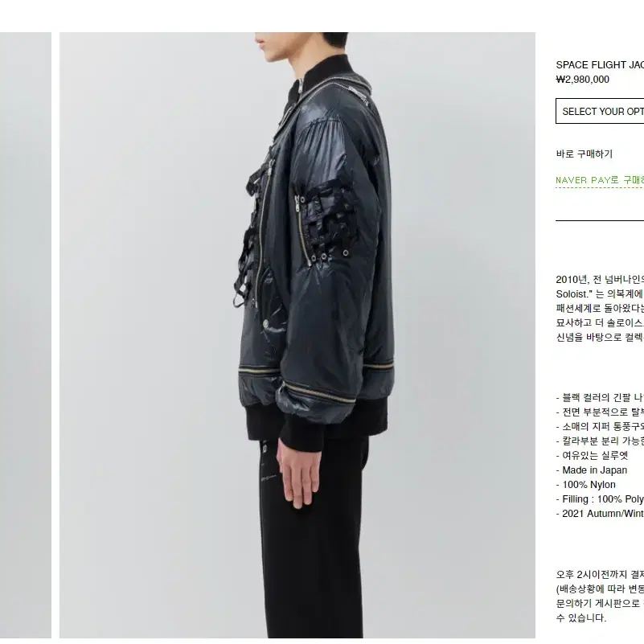This screenshot has width=644, height=644.
Task: Select the previous product image at left edge
Action: tap(26, 334)
